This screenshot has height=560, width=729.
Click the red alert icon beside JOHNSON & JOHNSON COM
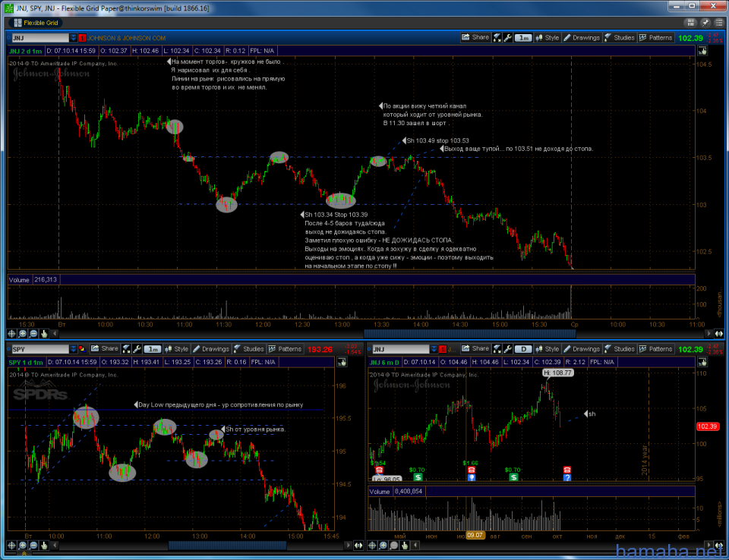[x=82, y=38]
